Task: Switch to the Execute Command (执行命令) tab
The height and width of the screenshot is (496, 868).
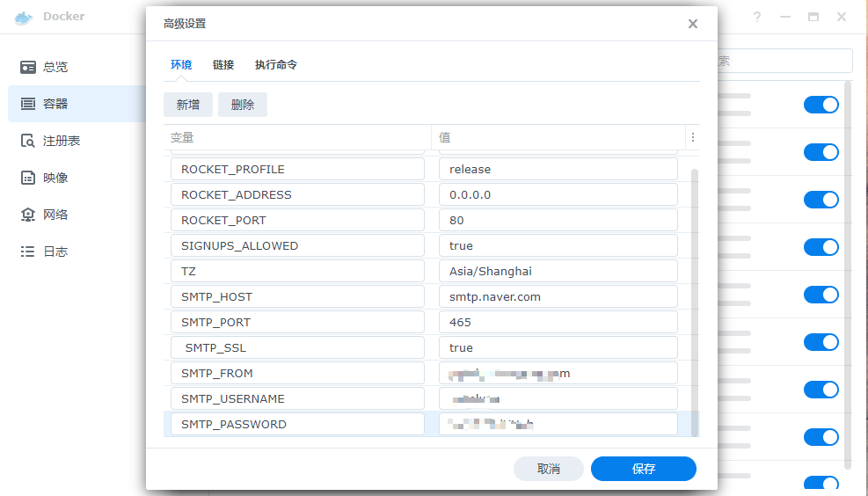Action: [x=276, y=65]
